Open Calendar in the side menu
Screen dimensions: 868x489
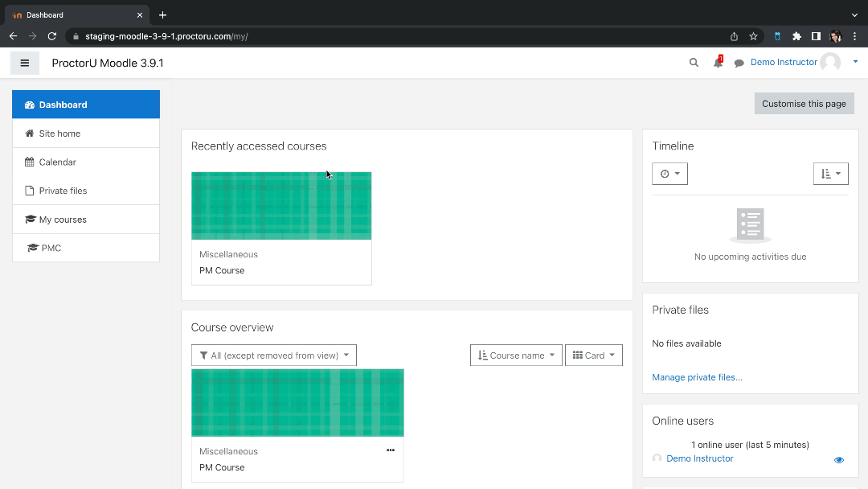point(86,162)
